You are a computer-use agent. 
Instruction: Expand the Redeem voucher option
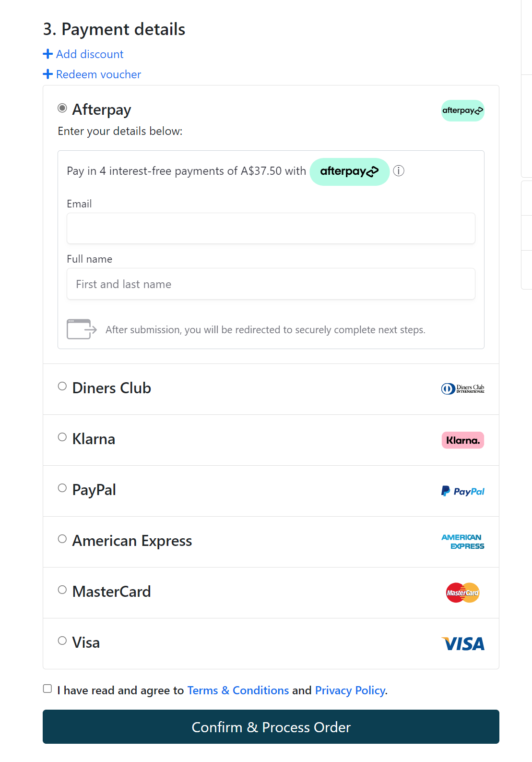[x=92, y=74]
